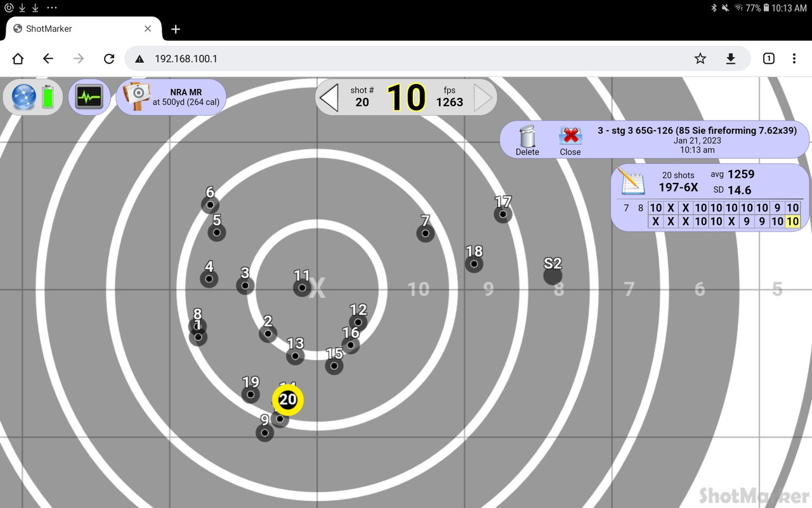Step back to the previous shot
This screenshot has height=508, width=812.
pos(329,97)
